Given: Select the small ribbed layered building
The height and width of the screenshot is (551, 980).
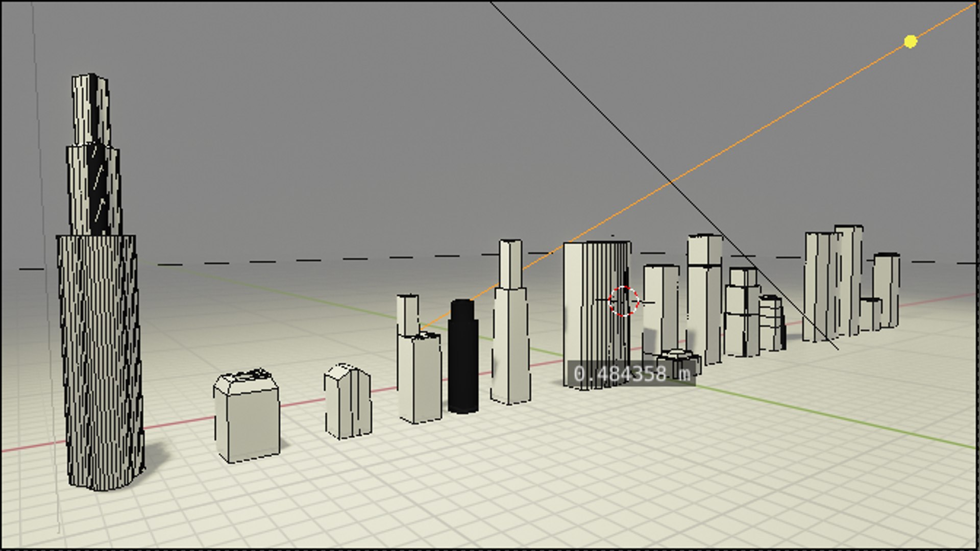Looking at the screenshot, I should pos(772,323).
